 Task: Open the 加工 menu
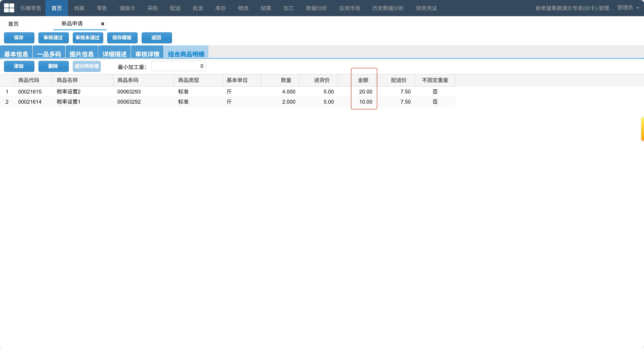[x=288, y=8]
